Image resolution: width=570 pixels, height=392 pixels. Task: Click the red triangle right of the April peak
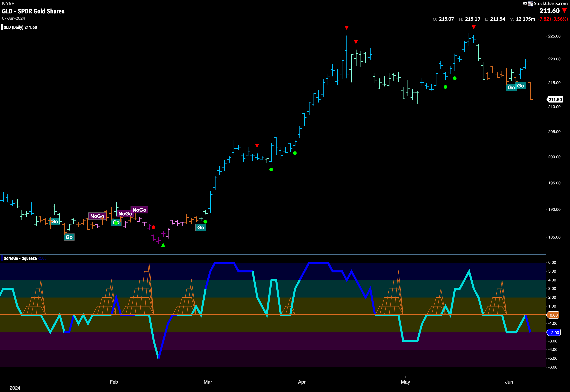click(x=356, y=42)
